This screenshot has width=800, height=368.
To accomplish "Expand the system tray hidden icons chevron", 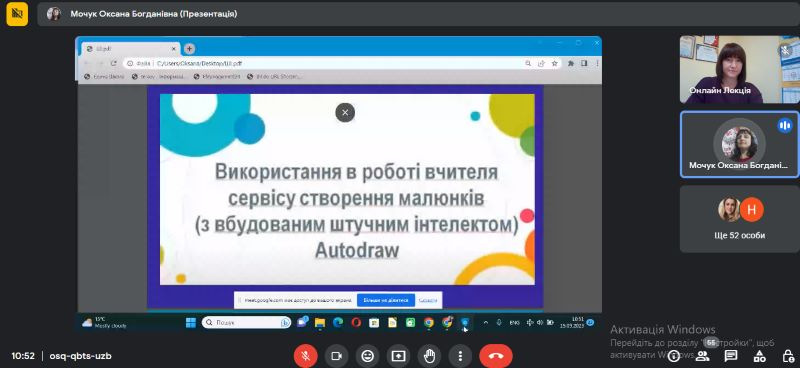I will (x=485, y=323).
